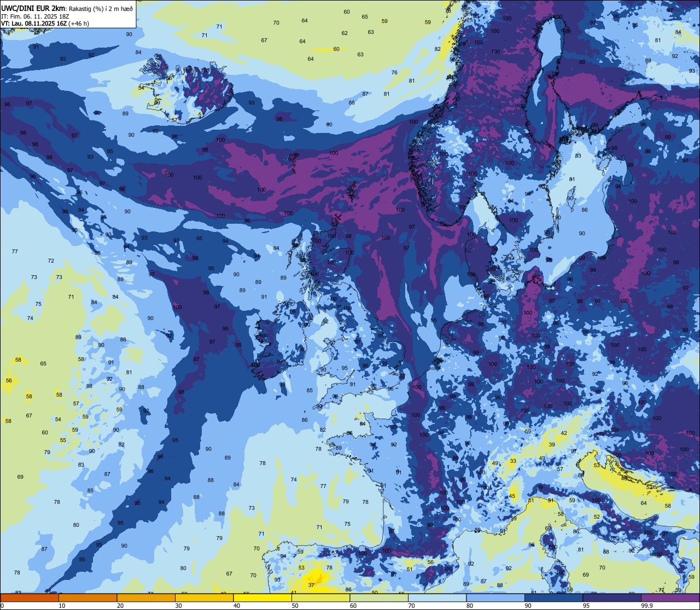Click the dark navy 95–99.9 legend swatch
This screenshot has width=700, height=610.
click(x=611, y=597)
